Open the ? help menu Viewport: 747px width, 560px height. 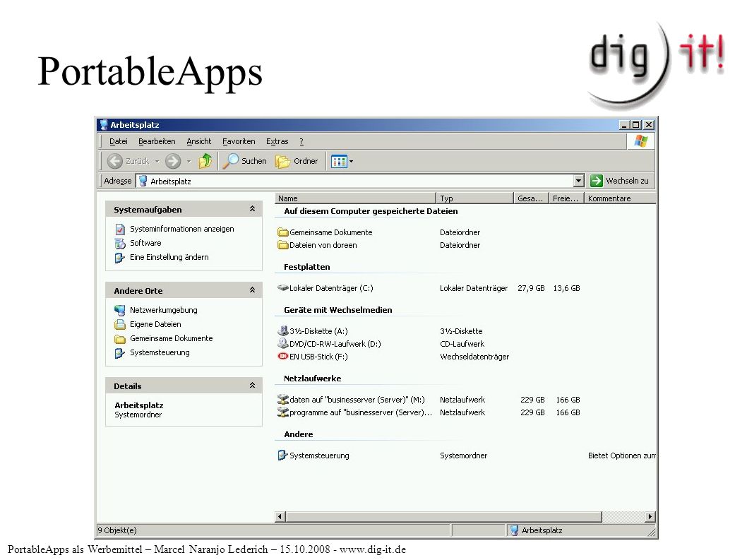click(x=301, y=141)
